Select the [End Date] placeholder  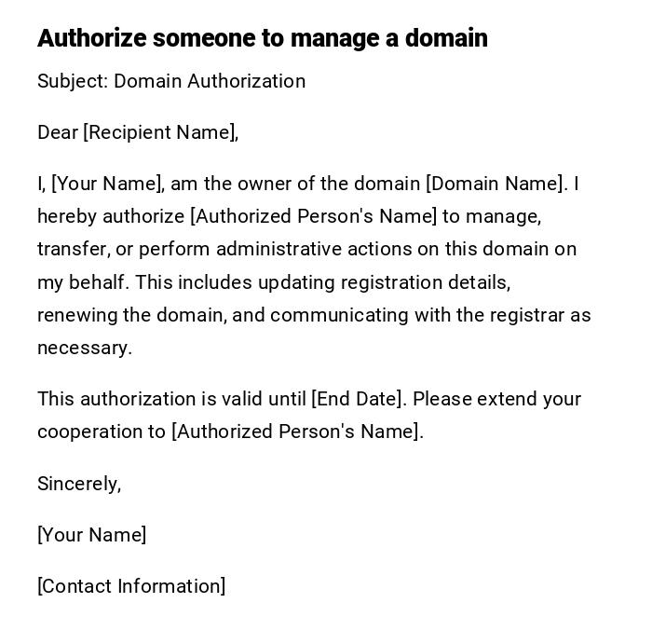click(x=359, y=399)
